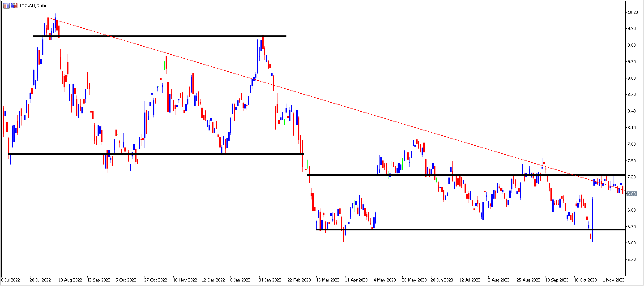Image resolution: width=644 pixels, height=286 pixels.
Task: Click the 7.20 price scale label
Action: point(631,177)
